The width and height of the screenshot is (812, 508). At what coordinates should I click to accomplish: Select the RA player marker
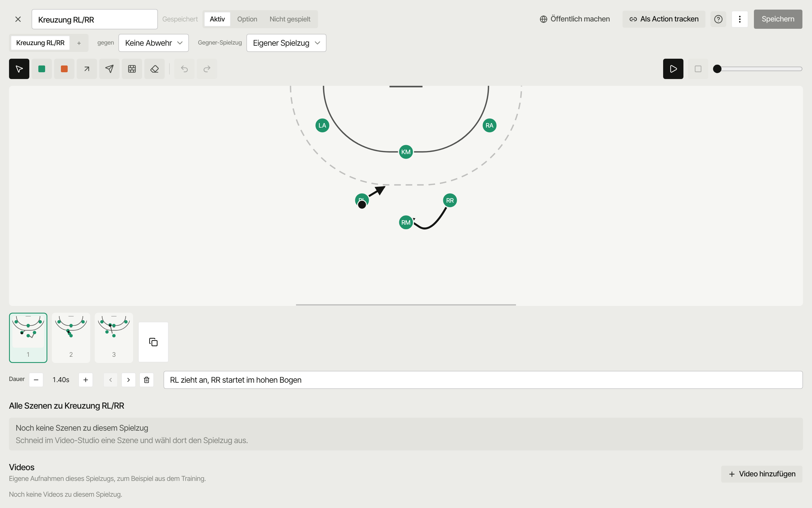coord(489,125)
